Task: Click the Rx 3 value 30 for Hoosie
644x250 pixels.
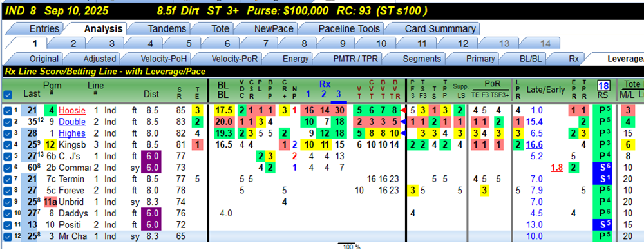Action: pyautogui.click(x=339, y=111)
